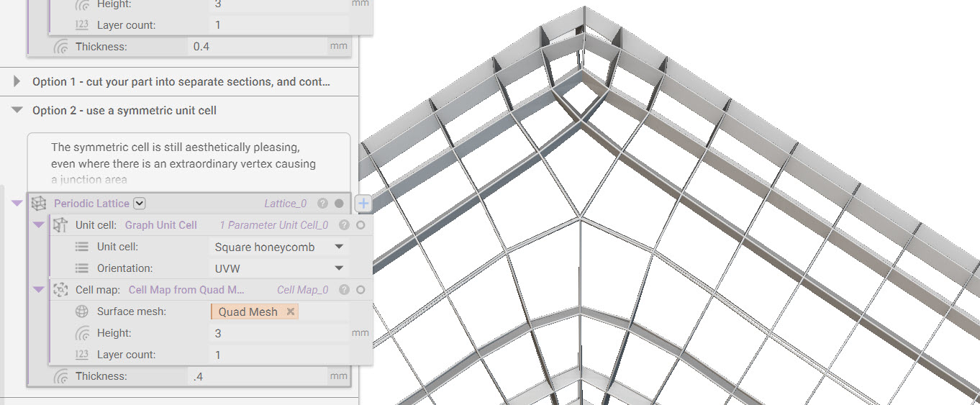980x405 pixels.
Task: Click the Surface mesh globe icon
Action: pyautogui.click(x=81, y=311)
